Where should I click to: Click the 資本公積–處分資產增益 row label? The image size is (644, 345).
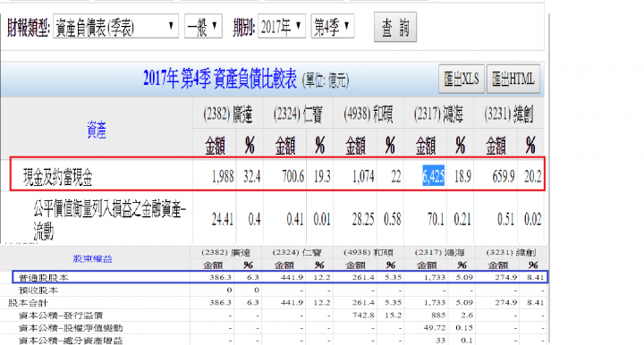[x=71, y=341]
